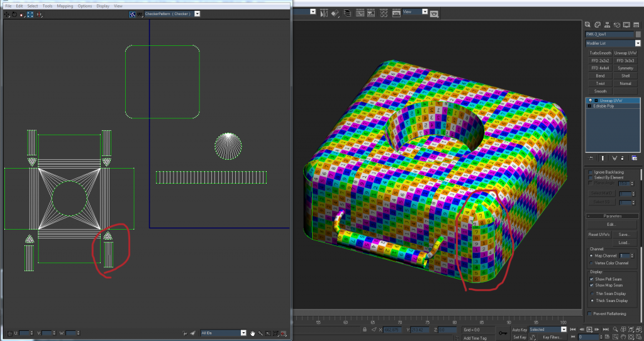Click the Pan hand icon in UV editor
The image size is (644, 341).
pos(252,333)
